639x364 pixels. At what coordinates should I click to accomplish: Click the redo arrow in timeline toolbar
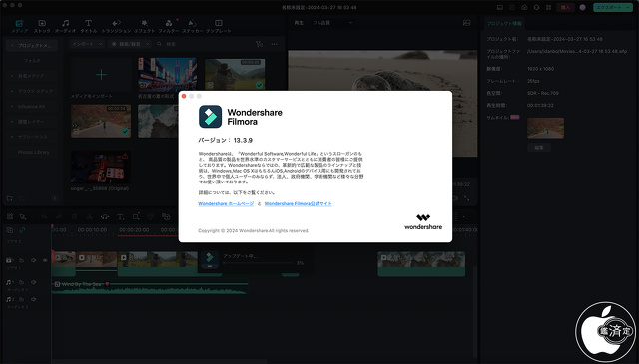[x=59, y=217]
